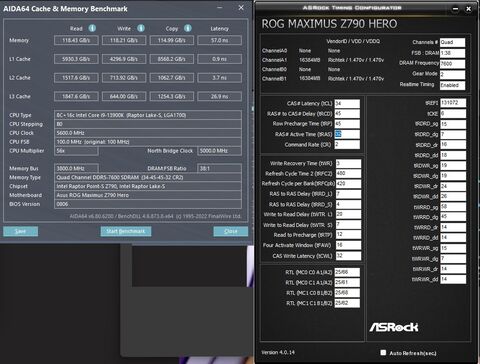Click the RTL (MC1 C1 B1/B2) field
Screen dimensions: 480x364
[347, 303]
